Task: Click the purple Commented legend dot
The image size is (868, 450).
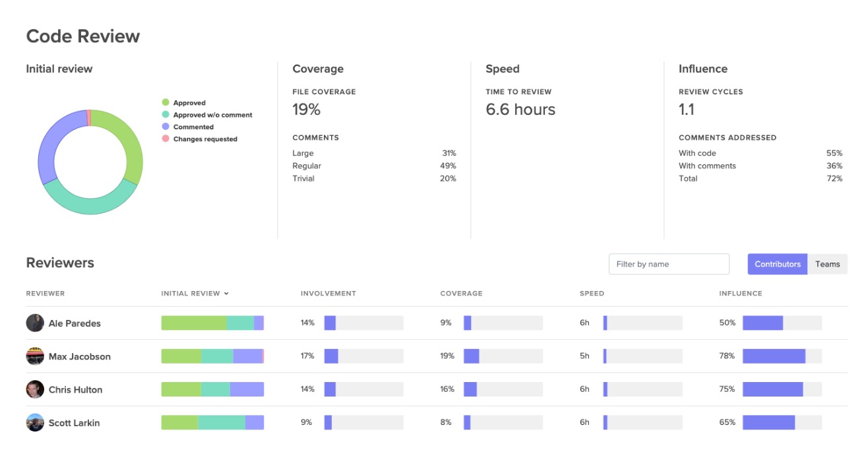Action: [x=166, y=127]
